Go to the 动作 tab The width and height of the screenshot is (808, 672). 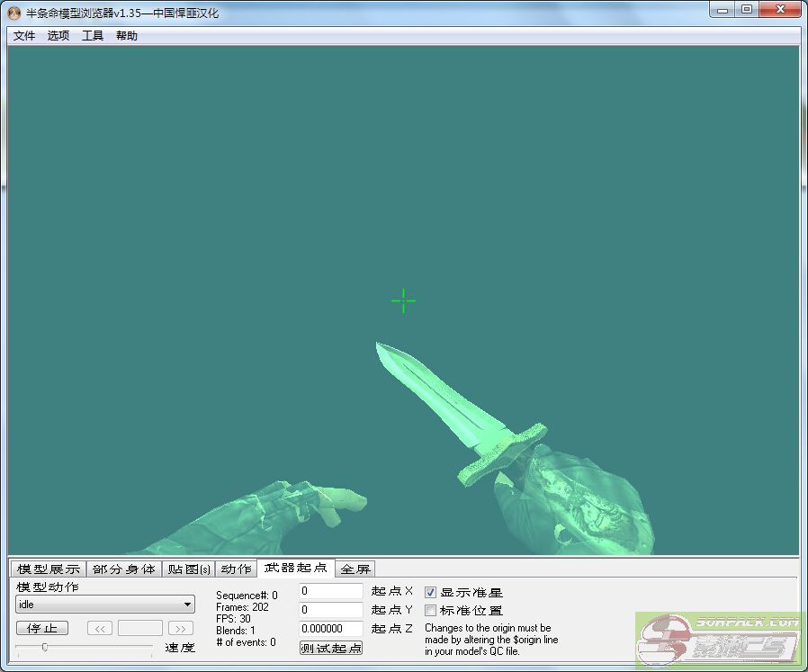237,569
